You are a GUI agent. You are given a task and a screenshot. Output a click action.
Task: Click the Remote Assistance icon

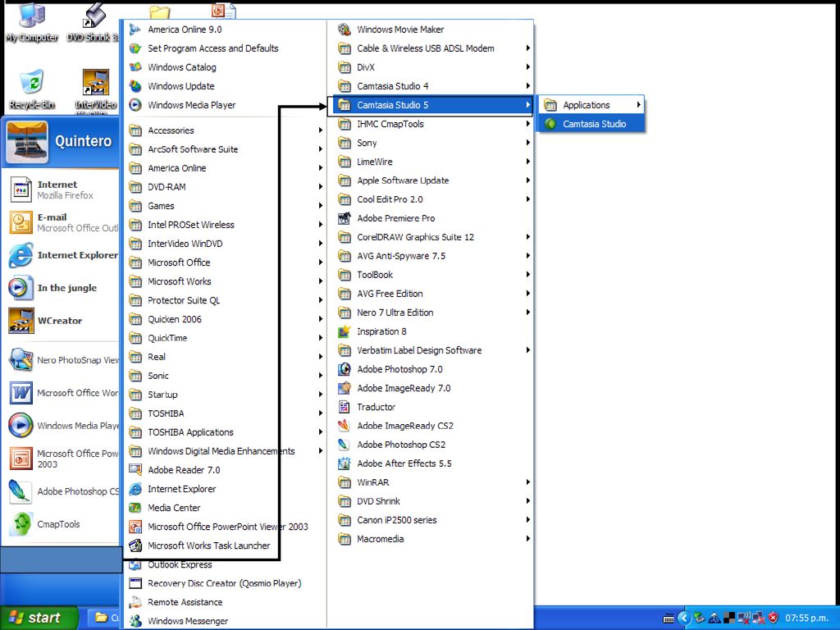click(x=135, y=602)
